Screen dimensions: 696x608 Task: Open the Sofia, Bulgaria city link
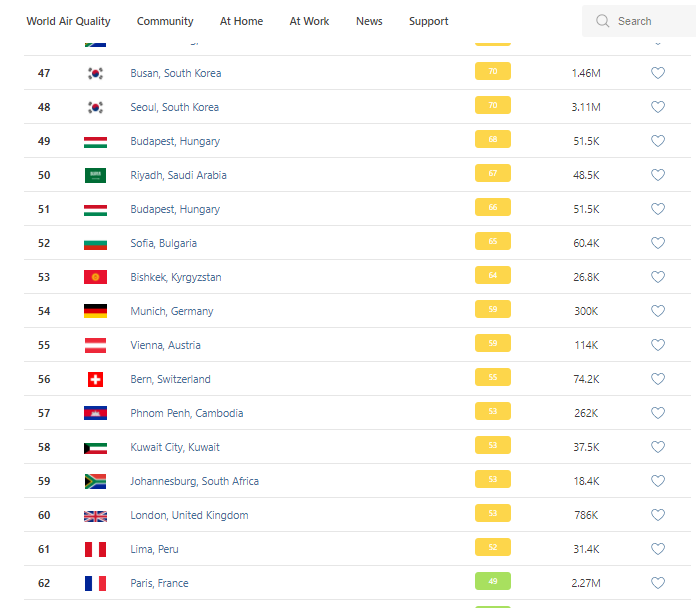coord(163,243)
